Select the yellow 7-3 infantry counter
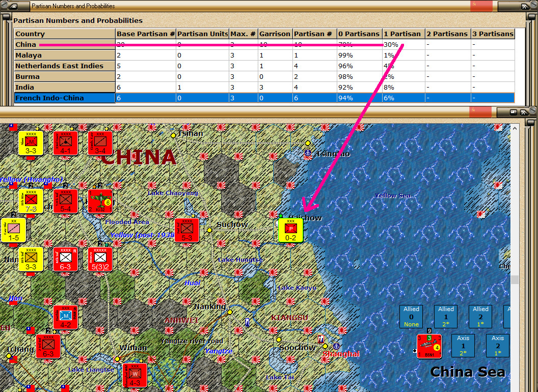 [31, 201]
